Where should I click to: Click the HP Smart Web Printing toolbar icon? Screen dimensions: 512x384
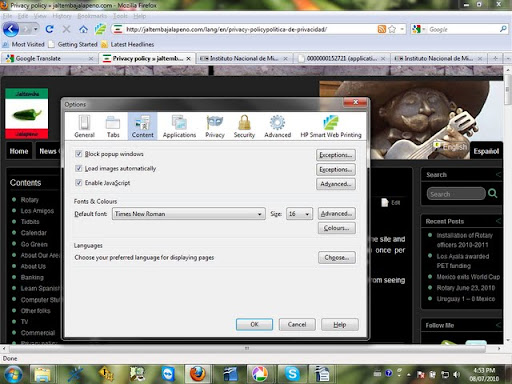[x=100, y=29]
